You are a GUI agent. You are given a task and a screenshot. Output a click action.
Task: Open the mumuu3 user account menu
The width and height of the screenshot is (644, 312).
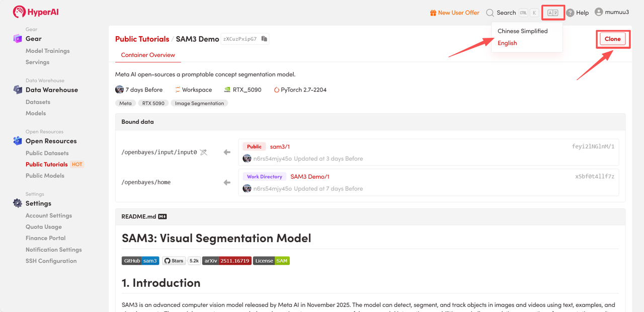pos(612,12)
